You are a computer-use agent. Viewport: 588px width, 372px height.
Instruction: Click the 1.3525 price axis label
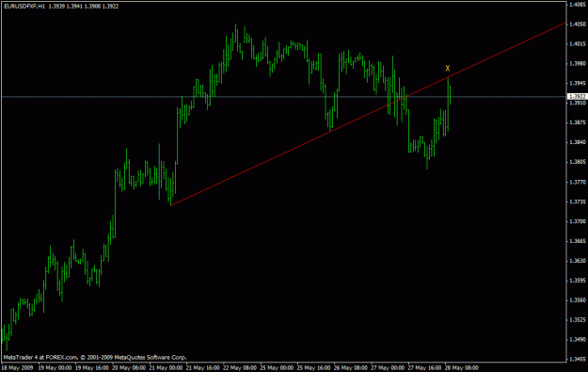click(x=578, y=320)
